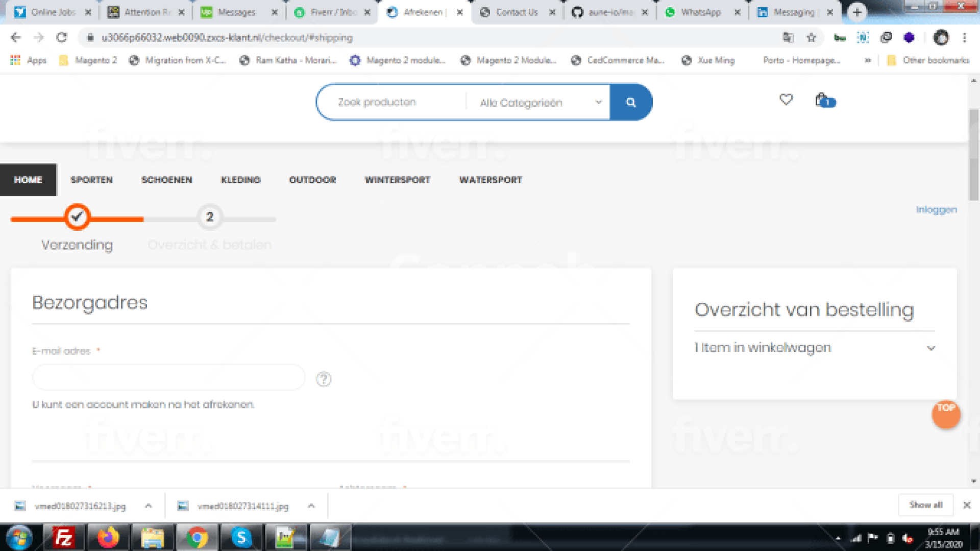
Task: Reload the page with refresh icon
Action: click(x=62, y=38)
